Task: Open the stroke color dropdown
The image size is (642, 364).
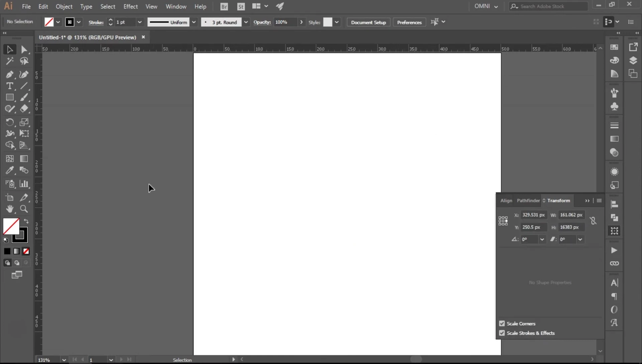Action: [x=79, y=22]
